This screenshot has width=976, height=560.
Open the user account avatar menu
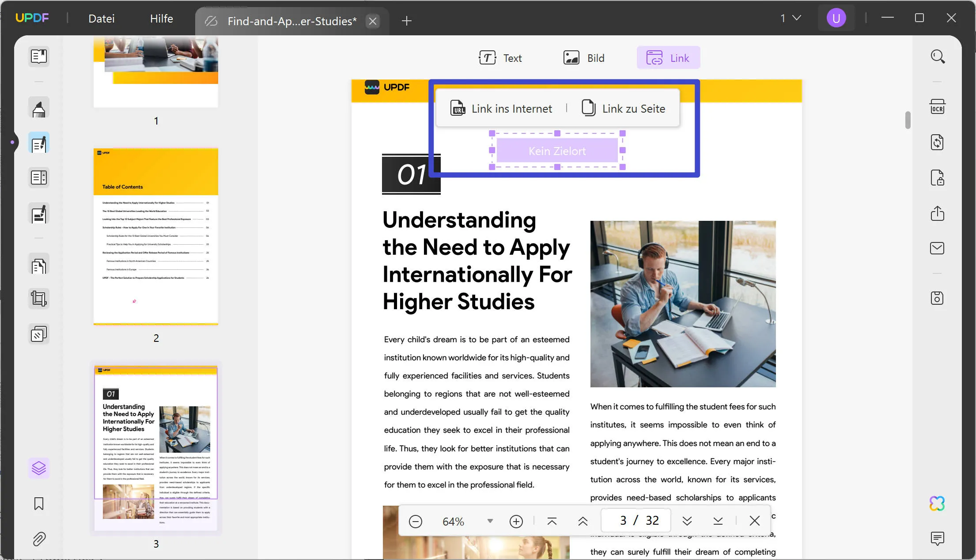[x=836, y=18]
